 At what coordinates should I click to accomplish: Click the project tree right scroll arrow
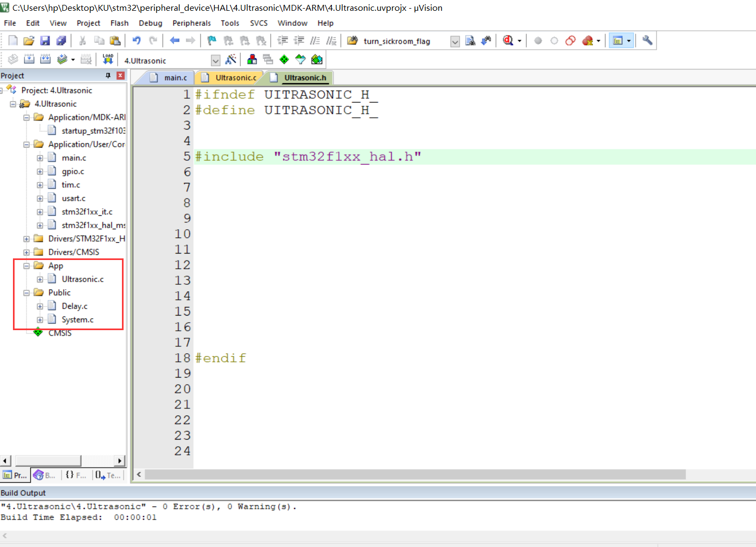pos(120,461)
